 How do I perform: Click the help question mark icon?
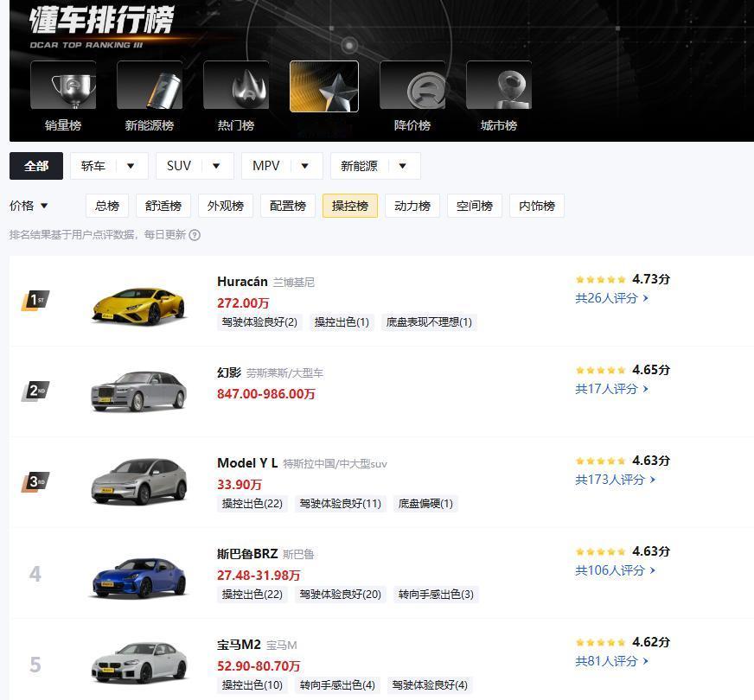[x=195, y=235]
